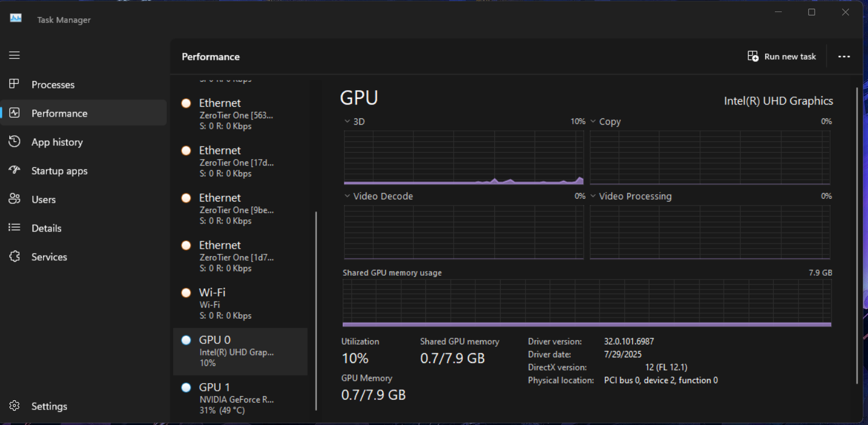Open Task Manager Settings
Image resolution: width=868 pixels, height=425 pixels.
pyautogui.click(x=83, y=406)
